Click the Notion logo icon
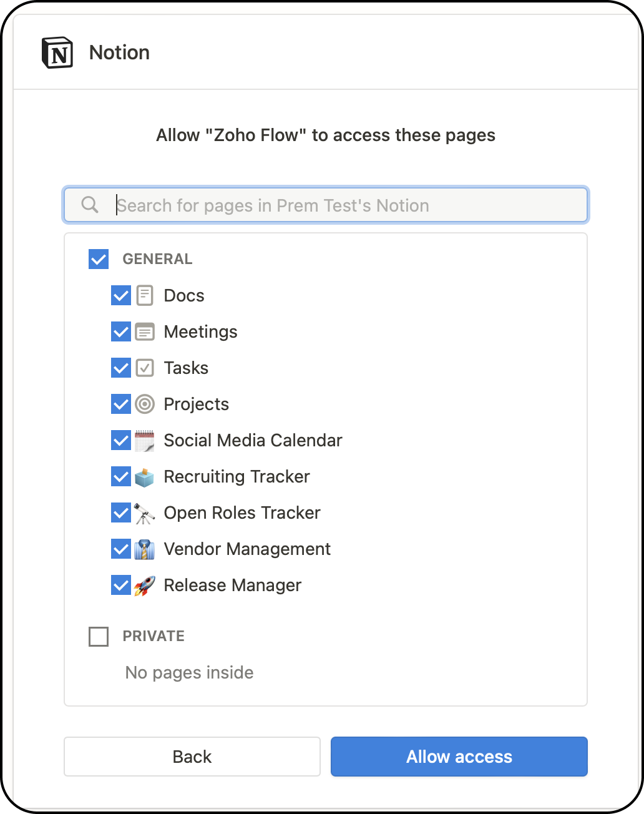644x814 pixels. tap(57, 52)
